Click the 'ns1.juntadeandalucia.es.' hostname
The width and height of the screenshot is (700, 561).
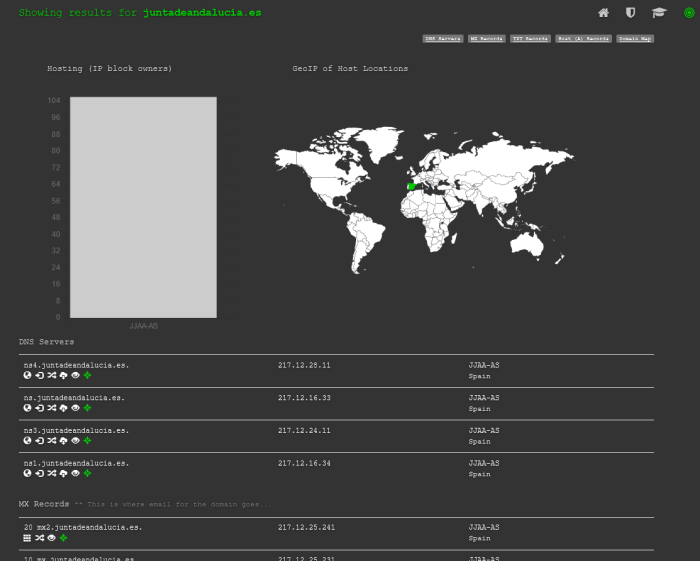pos(76,463)
